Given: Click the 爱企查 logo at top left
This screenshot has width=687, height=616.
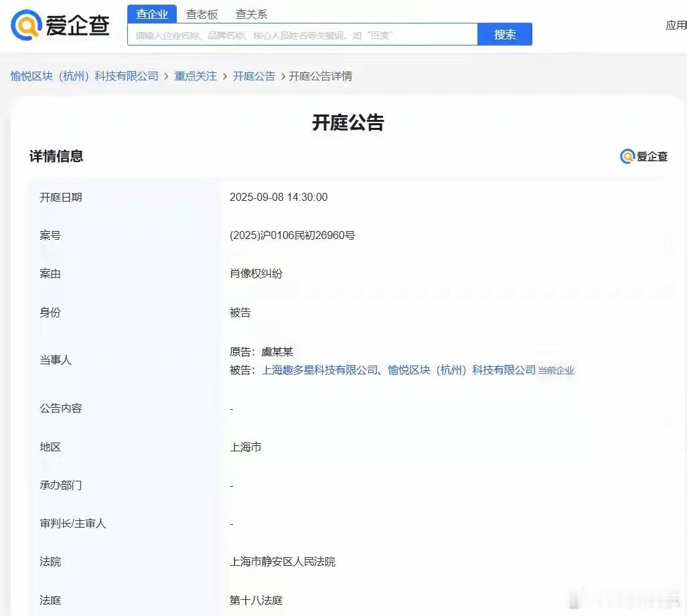Looking at the screenshot, I should point(60,25).
